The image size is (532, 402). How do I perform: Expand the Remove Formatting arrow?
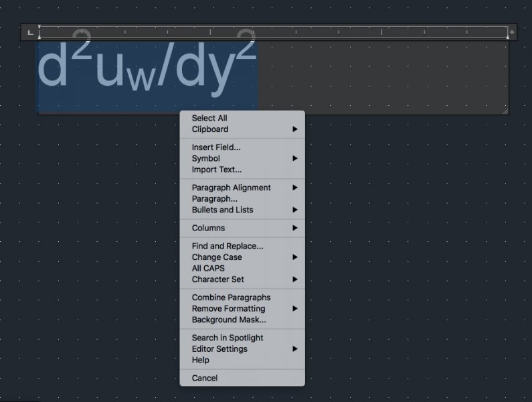point(295,309)
